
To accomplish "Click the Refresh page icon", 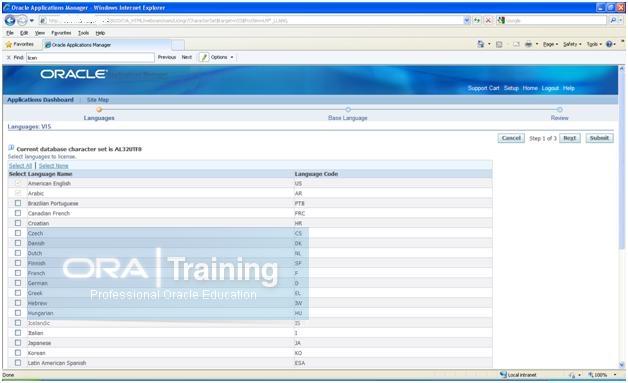I will pyautogui.click(x=477, y=20).
